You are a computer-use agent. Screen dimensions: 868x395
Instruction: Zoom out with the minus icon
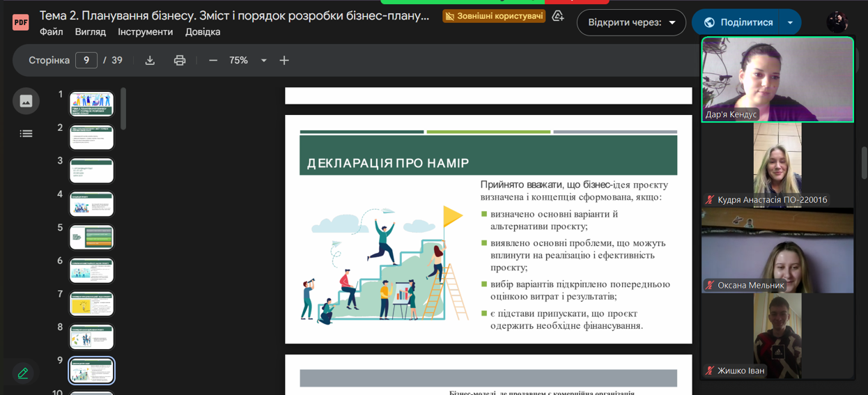click(x=213, y=61)
